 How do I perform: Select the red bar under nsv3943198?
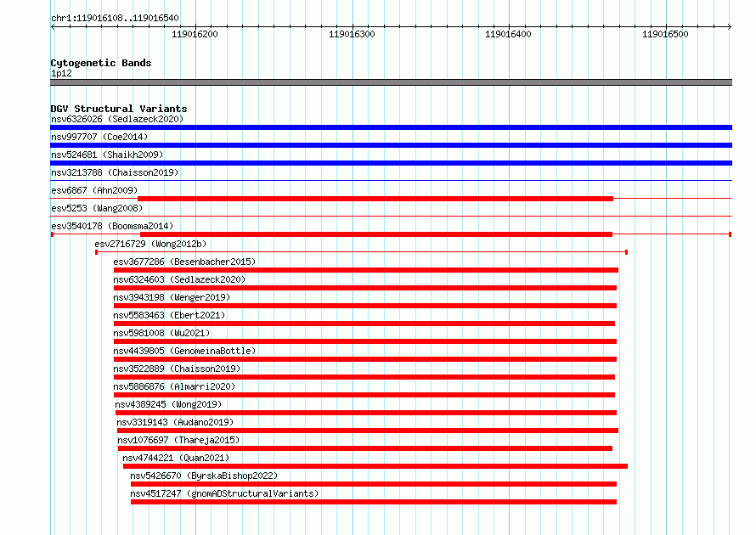coord(365,306)
